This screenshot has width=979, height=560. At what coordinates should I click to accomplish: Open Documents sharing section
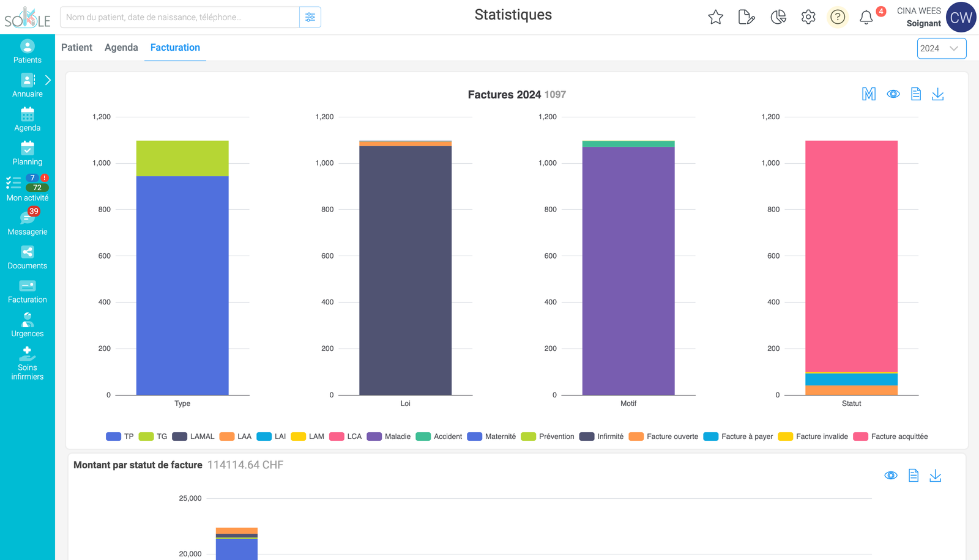click(x=28, y=257)
